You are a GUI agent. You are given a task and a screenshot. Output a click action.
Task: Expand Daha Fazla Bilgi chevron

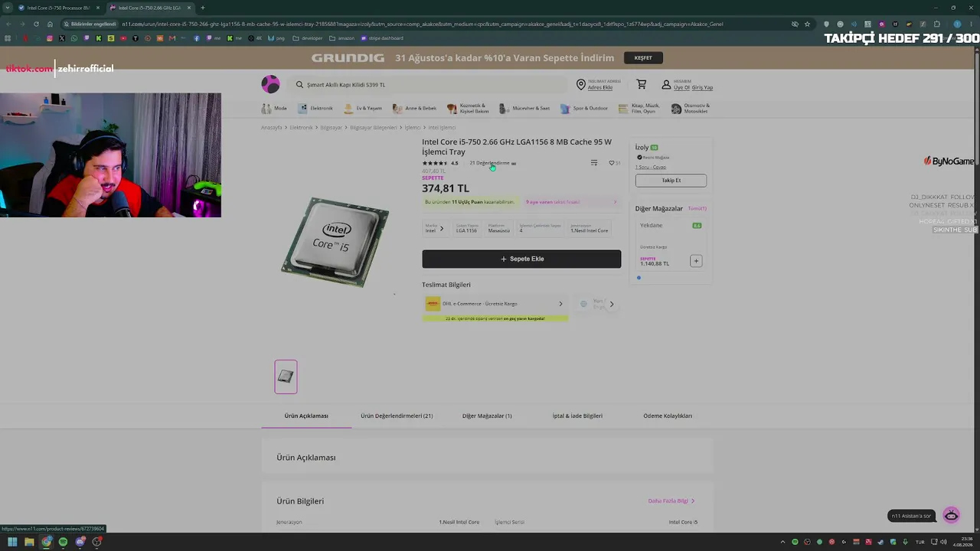693,501
